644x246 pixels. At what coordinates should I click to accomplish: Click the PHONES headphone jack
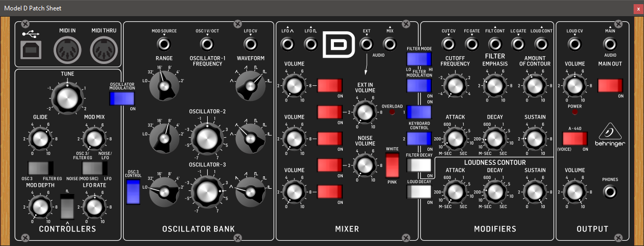[610, 192]
